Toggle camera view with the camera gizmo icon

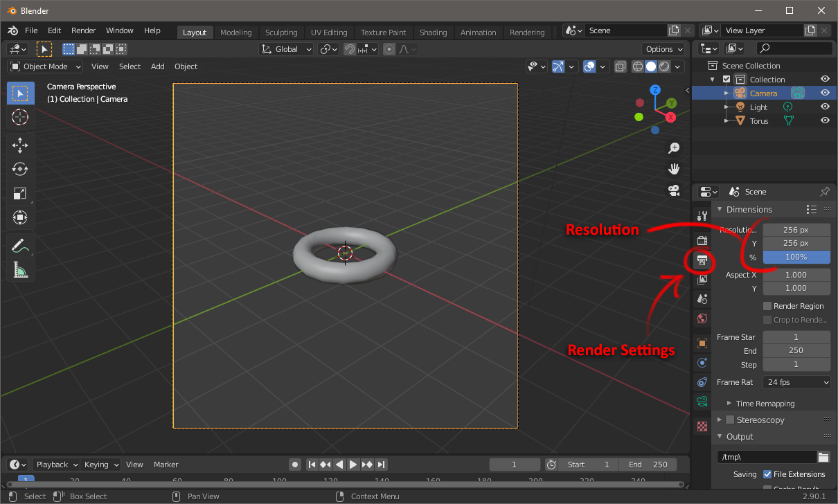point(673,190)
